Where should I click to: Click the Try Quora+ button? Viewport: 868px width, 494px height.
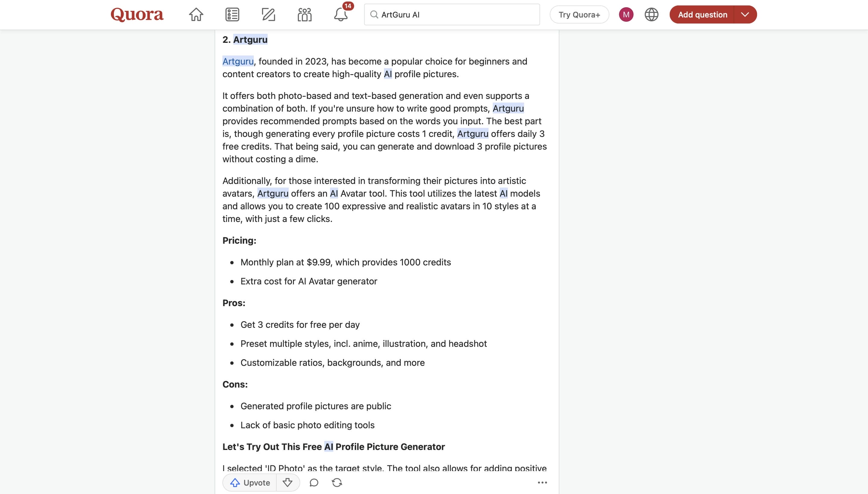579,14
